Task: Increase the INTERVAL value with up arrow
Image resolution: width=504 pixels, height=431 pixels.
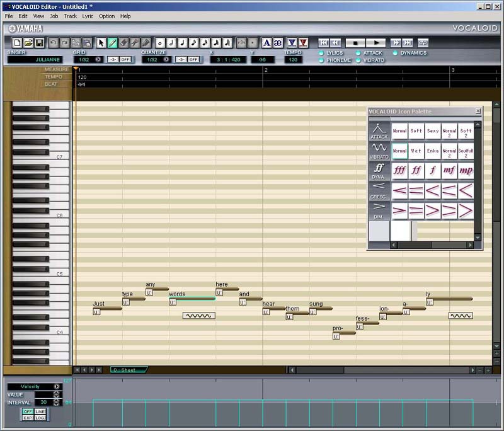Action: tap(57, 401)
